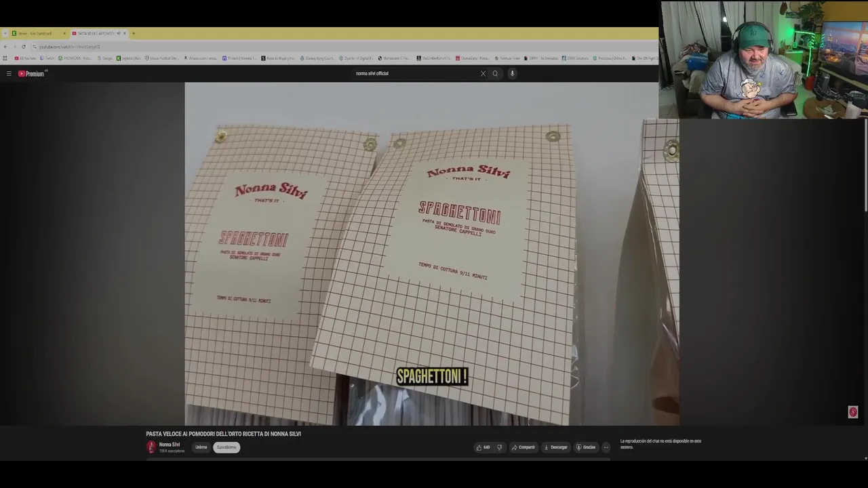Click the YouTube search magnifier button
This screenshot has width=868, height=488.
(495, 73)
